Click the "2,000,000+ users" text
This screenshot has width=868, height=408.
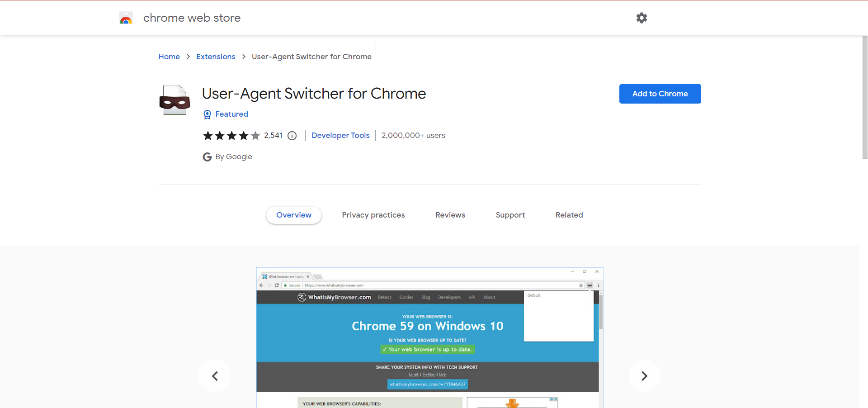coord(413,135)
